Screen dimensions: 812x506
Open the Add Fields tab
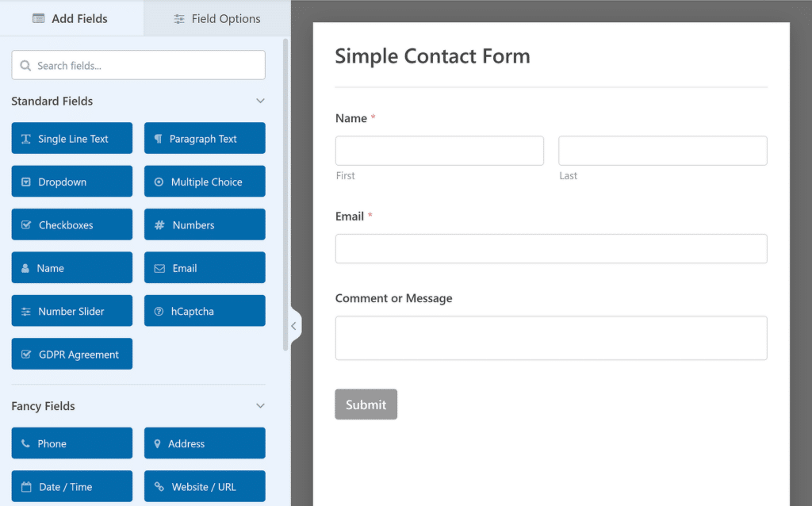point(71,17)
